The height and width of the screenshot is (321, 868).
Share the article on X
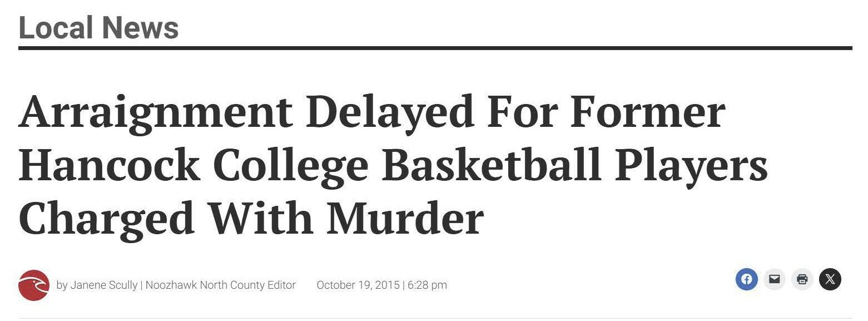pyautogui.click(x=830, y=279)
